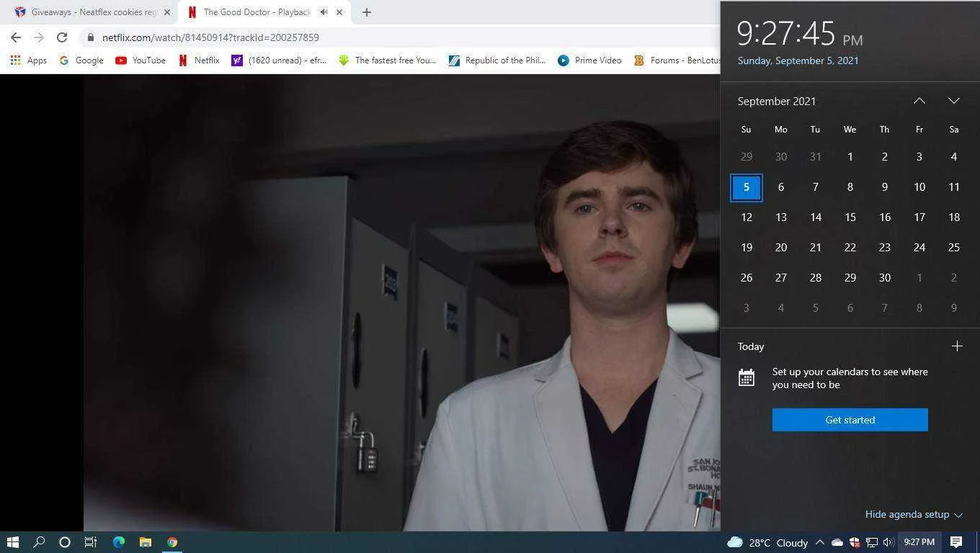This screenshot has width=980, height=553.
Task: Select September 26 in the calendar
Action: point(746,278)
